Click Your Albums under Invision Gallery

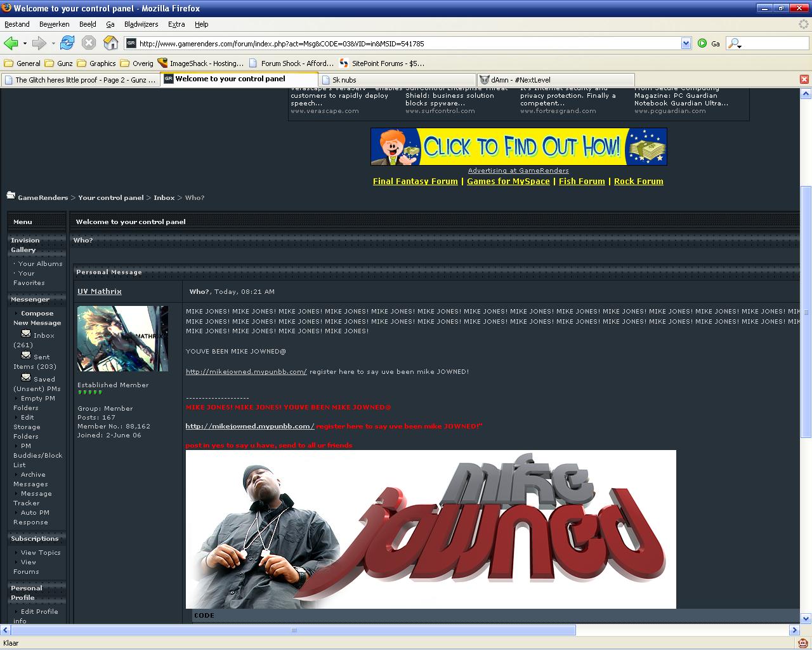(x=40, y=263)
